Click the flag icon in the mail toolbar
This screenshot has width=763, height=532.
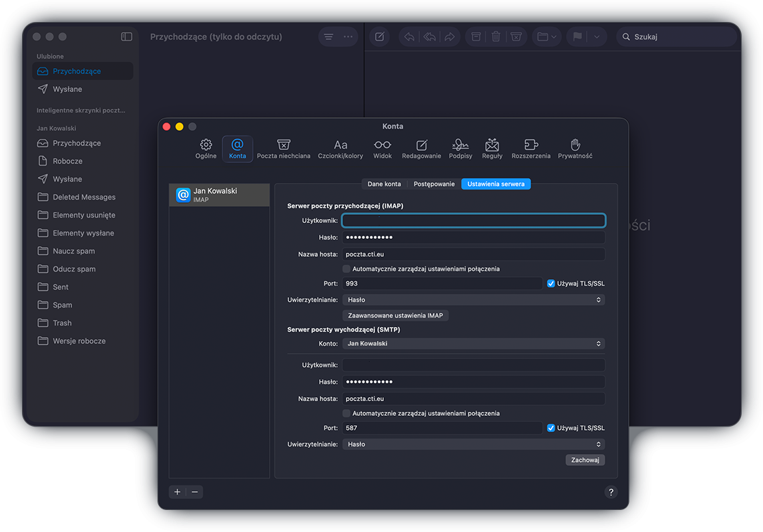tap(579, 37)
